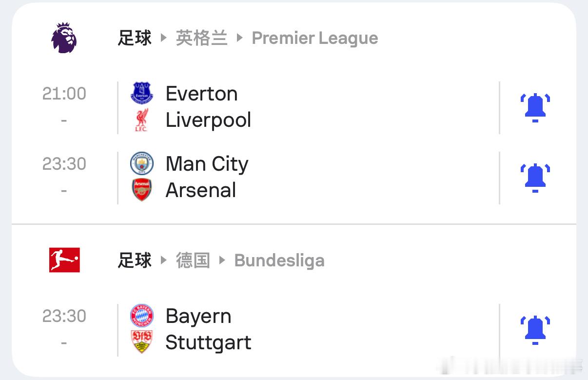Click the Bundesliga red logo

coord(64,260)
